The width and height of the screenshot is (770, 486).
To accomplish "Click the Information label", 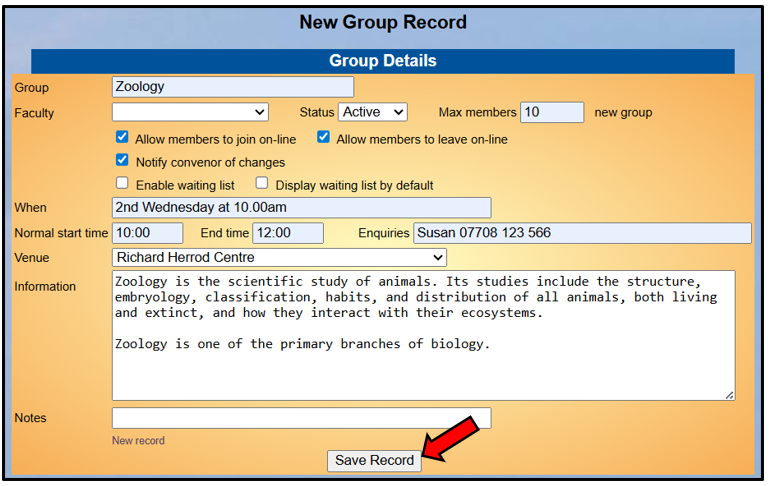I will pyautogui.click(x=45, y=287).
